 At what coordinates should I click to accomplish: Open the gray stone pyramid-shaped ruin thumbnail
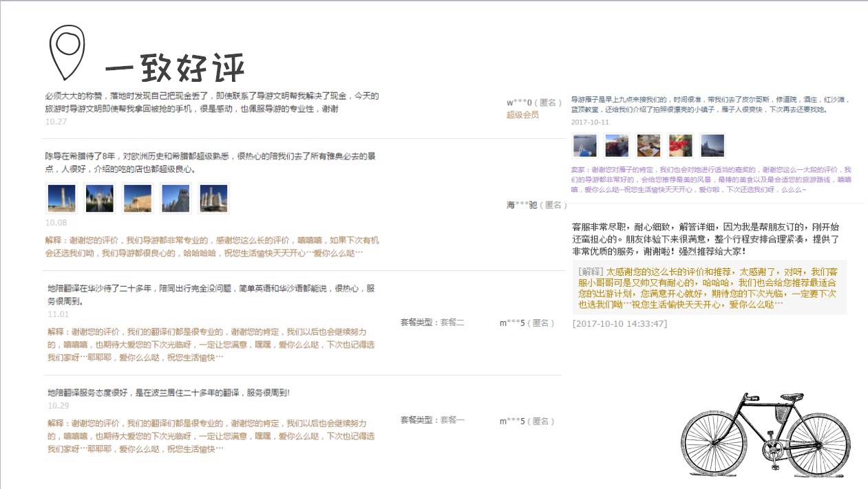tap(175, 198)
